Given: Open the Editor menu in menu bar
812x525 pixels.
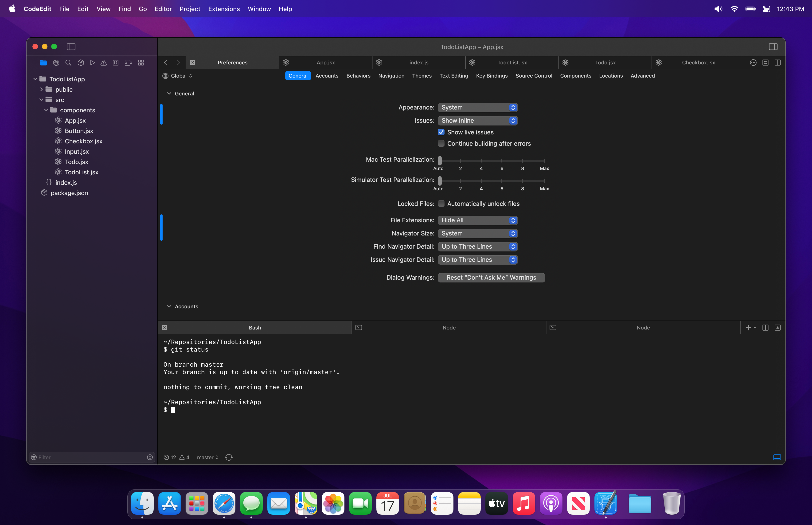Looking at the screenshot, I should [163, 9].
